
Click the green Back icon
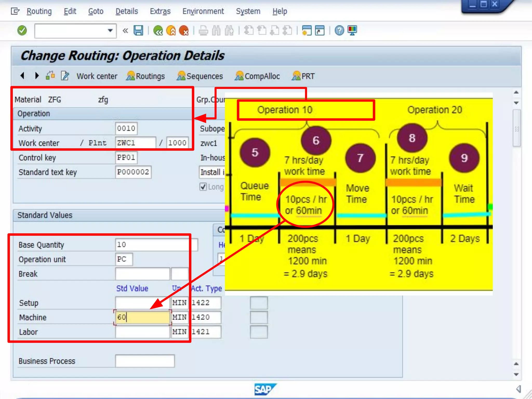click(158, 31)
